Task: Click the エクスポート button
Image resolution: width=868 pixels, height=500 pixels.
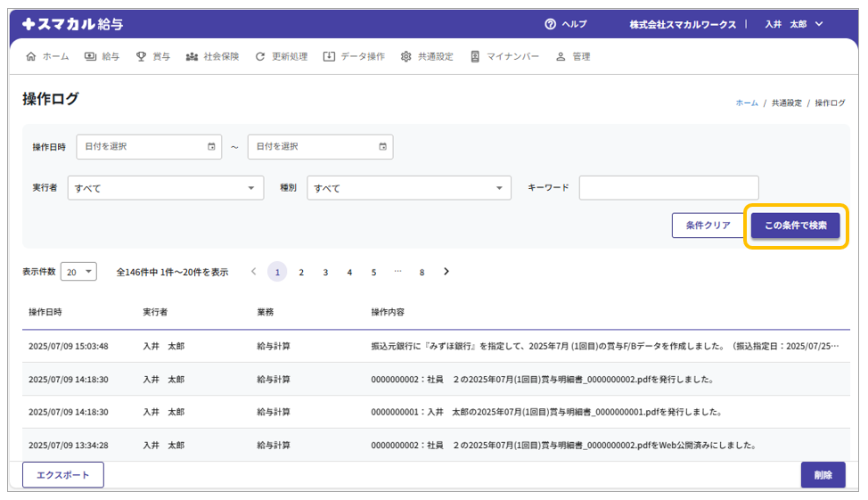Action: [62, 475]
